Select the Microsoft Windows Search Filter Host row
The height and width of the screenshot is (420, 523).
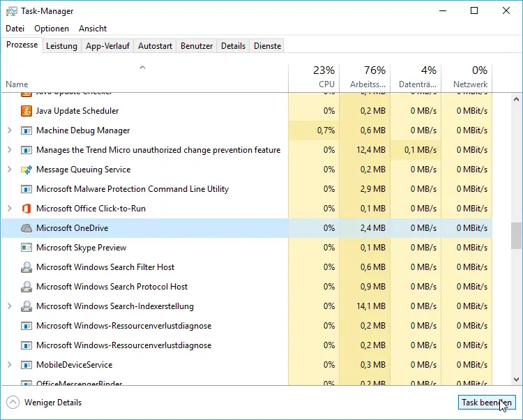click(x=247, y=267)
